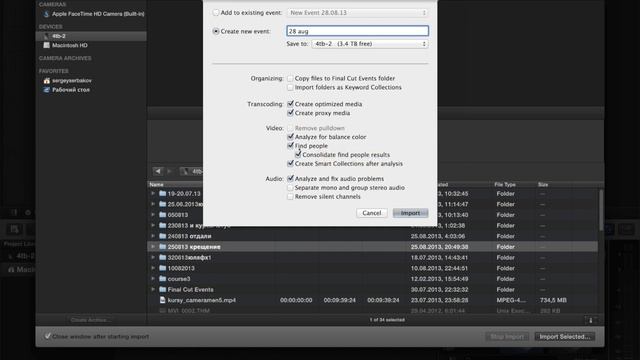640x360 pixels.
Task: Uncheck Create Smart Collections after analysis
Action: coord(290,163)
